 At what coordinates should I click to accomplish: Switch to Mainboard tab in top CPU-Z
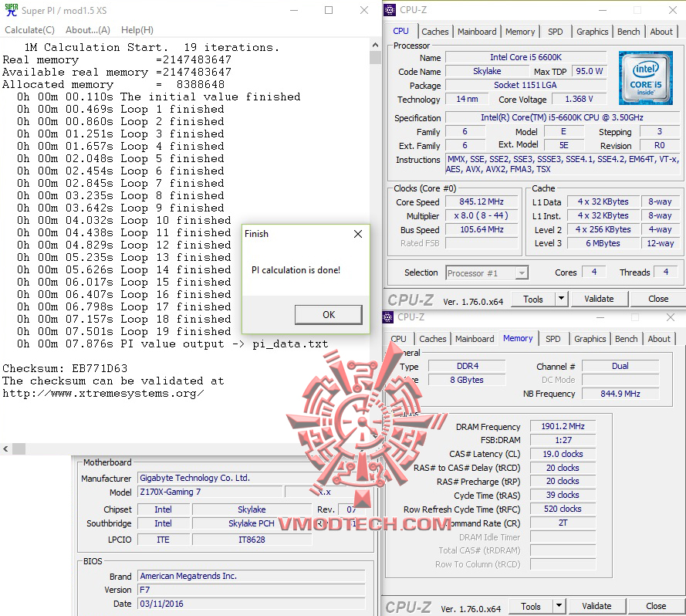tap(477, 32)
